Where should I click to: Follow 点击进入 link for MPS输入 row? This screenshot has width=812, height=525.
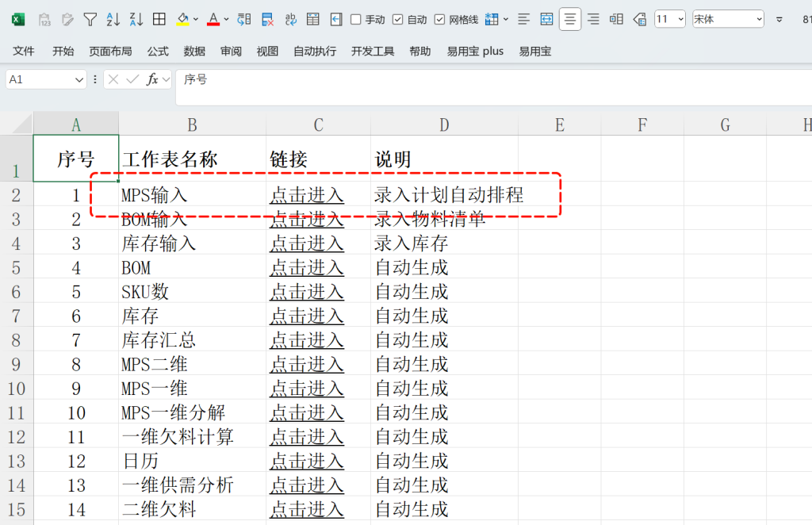pyautogui.click(x=307, y=195)
